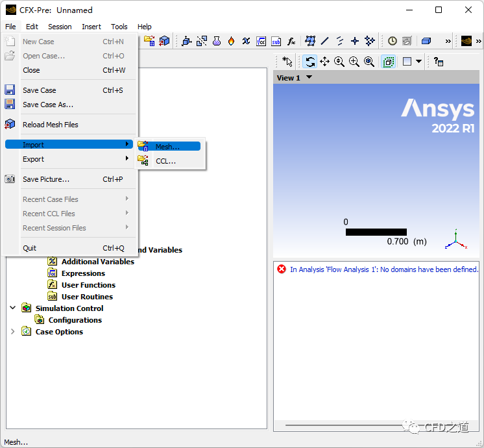The height and width of the screenshot is (448, 484).
Task: Open the viewport layout dropdown arrow
Action: [418, 61]
